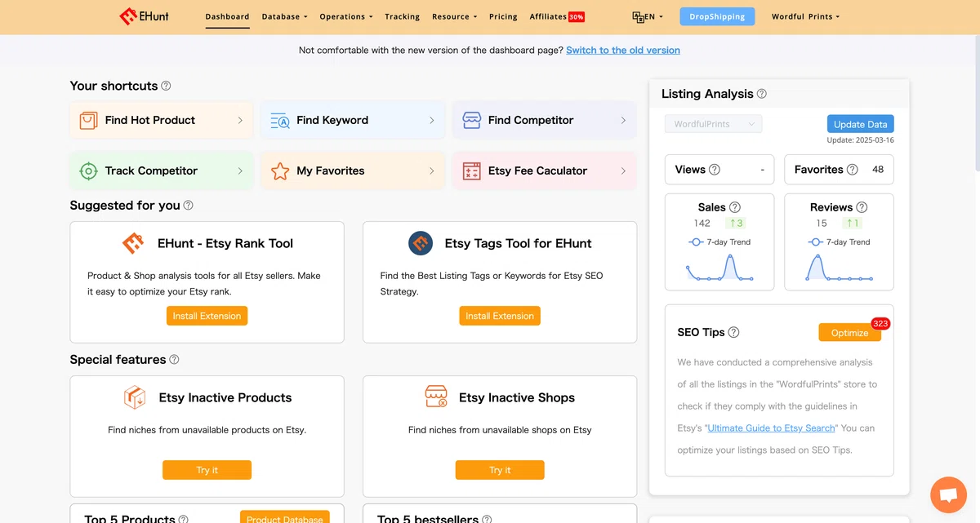Screen dimensions: 980x523
Task: Click the arrow on Find Hot Product
Action: 240,121
